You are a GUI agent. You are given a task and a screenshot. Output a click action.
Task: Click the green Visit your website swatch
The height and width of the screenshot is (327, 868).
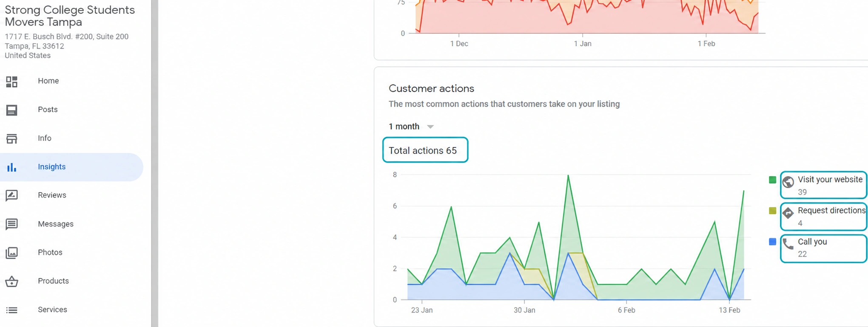773,180
